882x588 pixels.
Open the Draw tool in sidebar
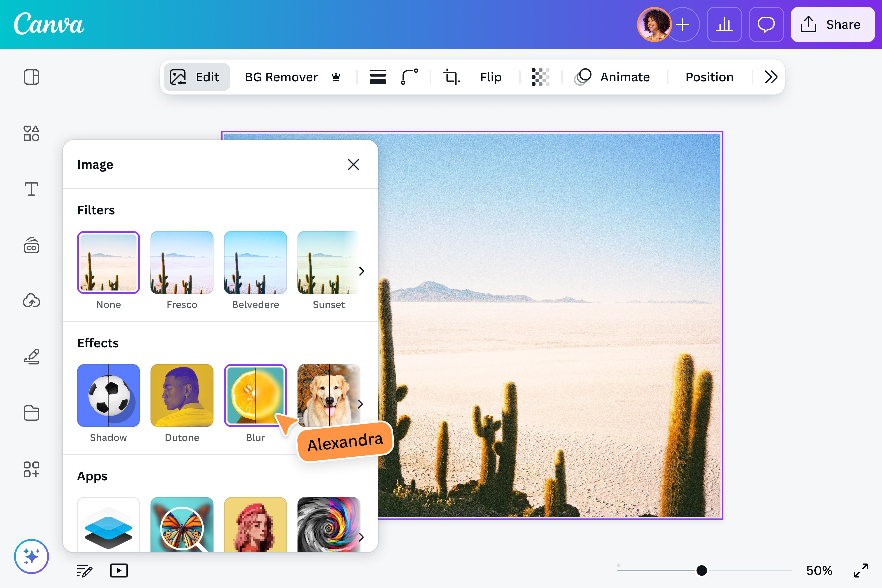click(x=31, y=357)
